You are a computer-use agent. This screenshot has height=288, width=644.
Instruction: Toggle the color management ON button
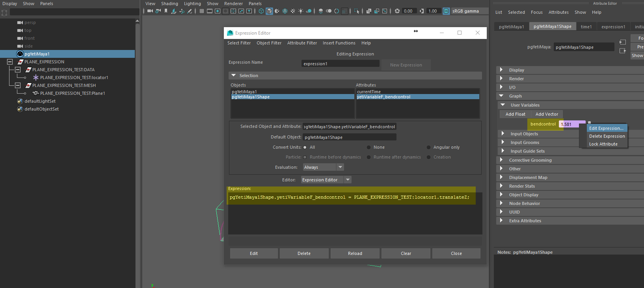click(x=446, y=11)
